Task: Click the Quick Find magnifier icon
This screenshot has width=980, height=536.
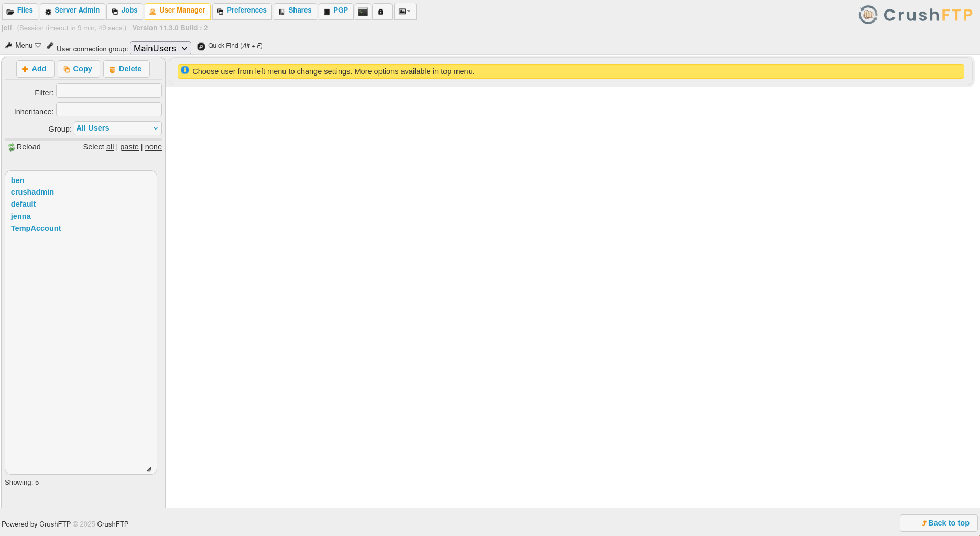Action: [x=201, y=46]
